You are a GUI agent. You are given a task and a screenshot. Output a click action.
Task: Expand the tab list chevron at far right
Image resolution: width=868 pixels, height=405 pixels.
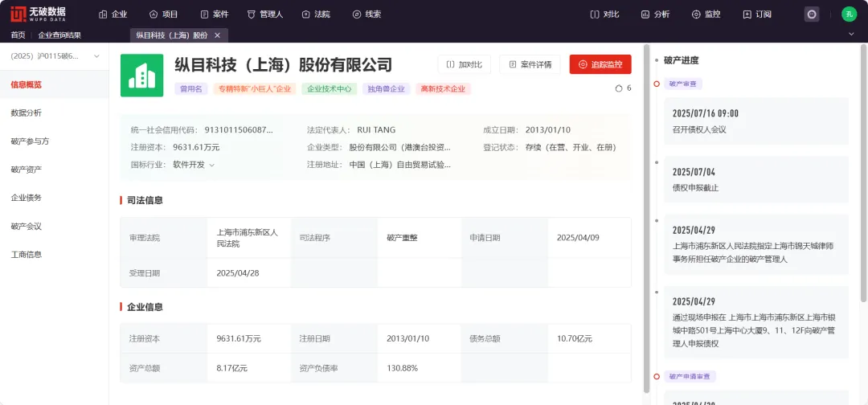tap(851, 35)
